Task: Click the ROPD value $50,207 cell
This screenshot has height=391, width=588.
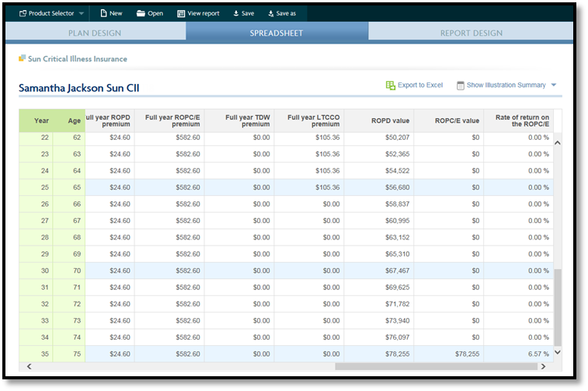Action: tap(379, 138)
